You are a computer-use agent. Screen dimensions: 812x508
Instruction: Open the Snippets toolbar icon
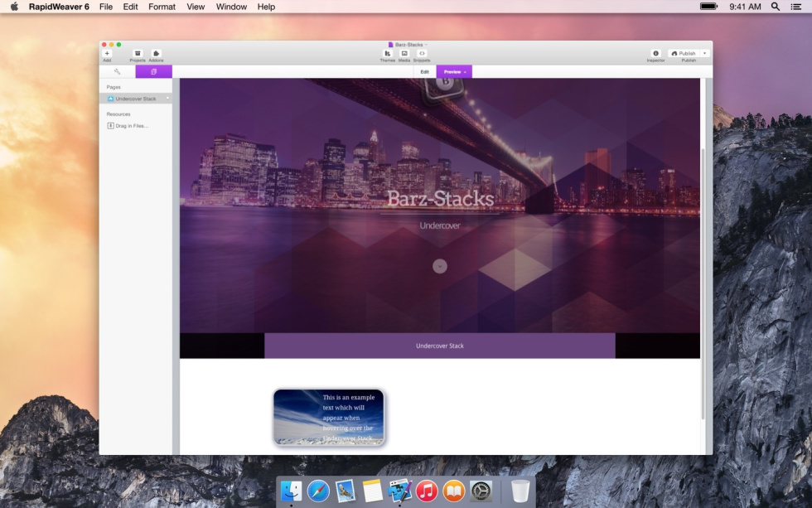[x=422, y=53]
